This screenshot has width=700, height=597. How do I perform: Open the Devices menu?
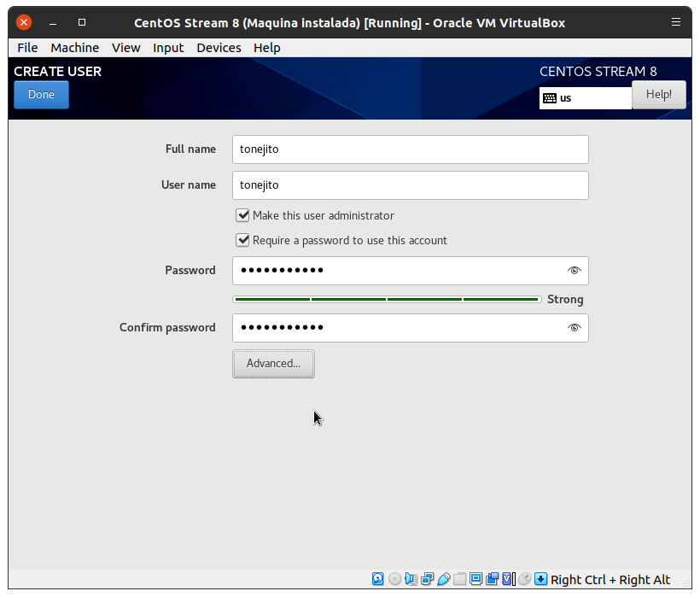tap(219, 48)
